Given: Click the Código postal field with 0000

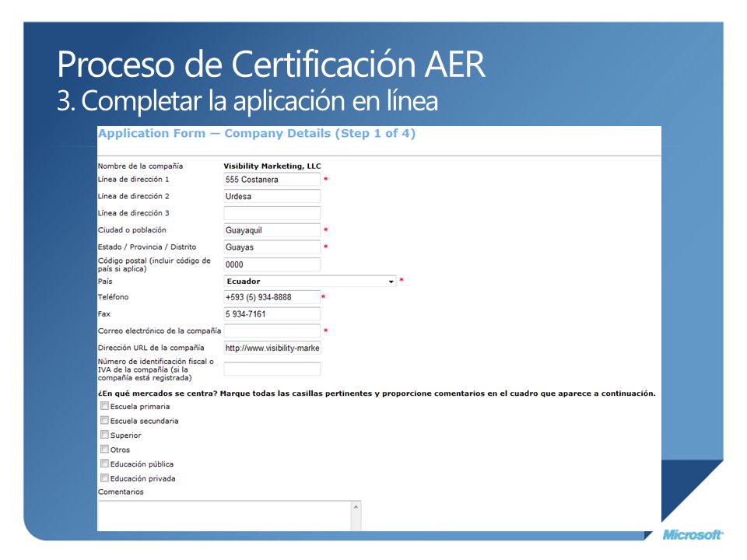Looking at the screenshot, I should coord(272,264).
